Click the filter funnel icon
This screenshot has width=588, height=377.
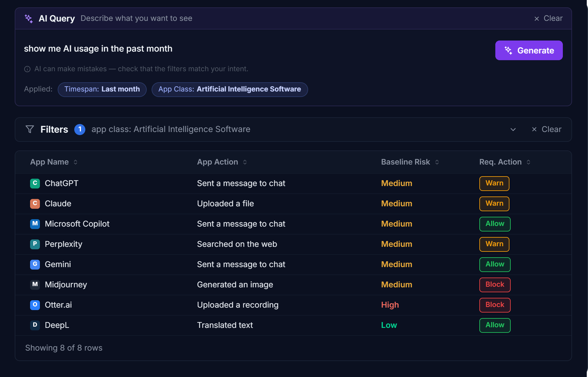click(30, 129)
